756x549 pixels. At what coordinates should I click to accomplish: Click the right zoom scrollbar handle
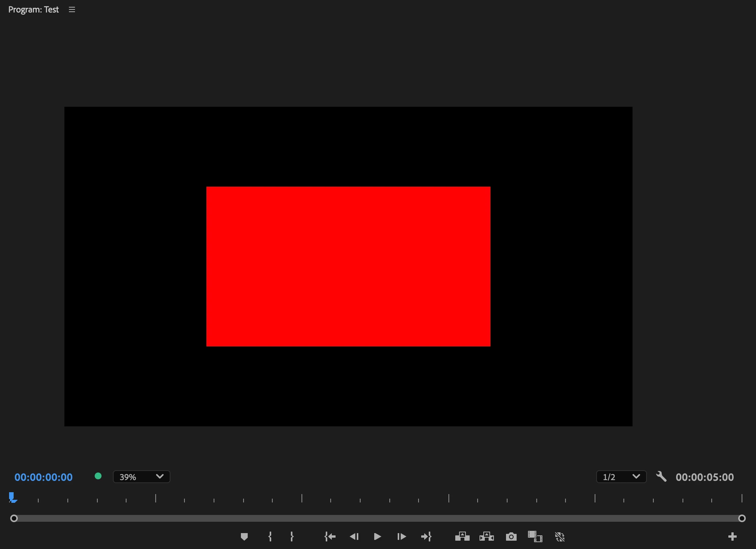(x=742, y=518)
